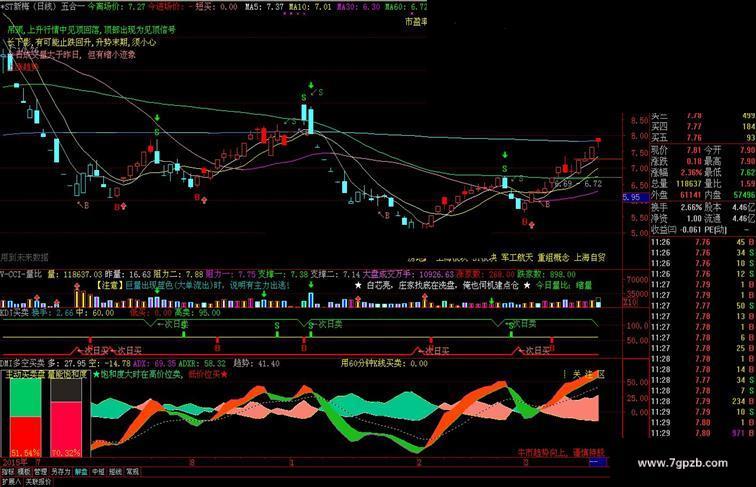Click the first 次日卖 label in KDJ panel
Screen dimensions: 756x487
tap(173, 325)
